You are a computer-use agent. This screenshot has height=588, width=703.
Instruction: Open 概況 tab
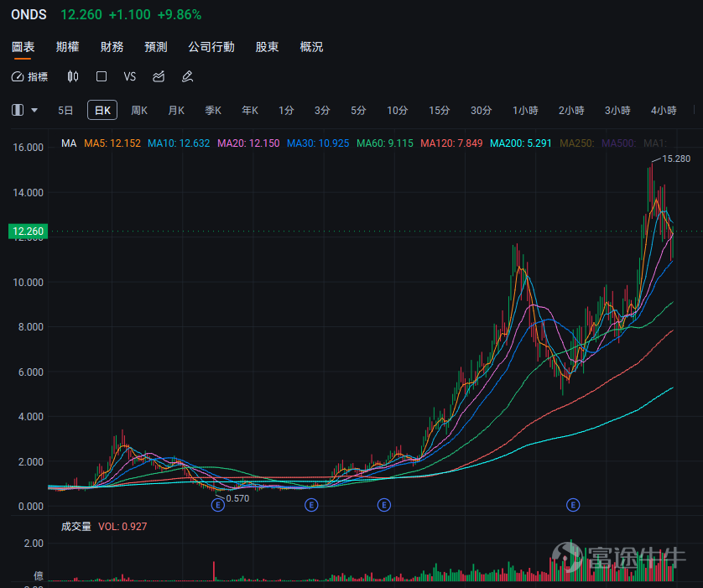point(311,47)
